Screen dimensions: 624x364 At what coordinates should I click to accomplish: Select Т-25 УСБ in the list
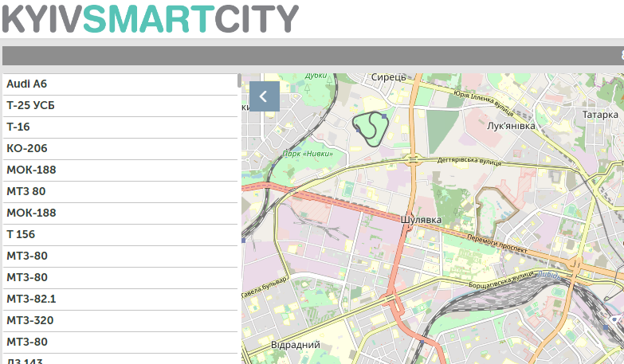(x=120, y=106)
